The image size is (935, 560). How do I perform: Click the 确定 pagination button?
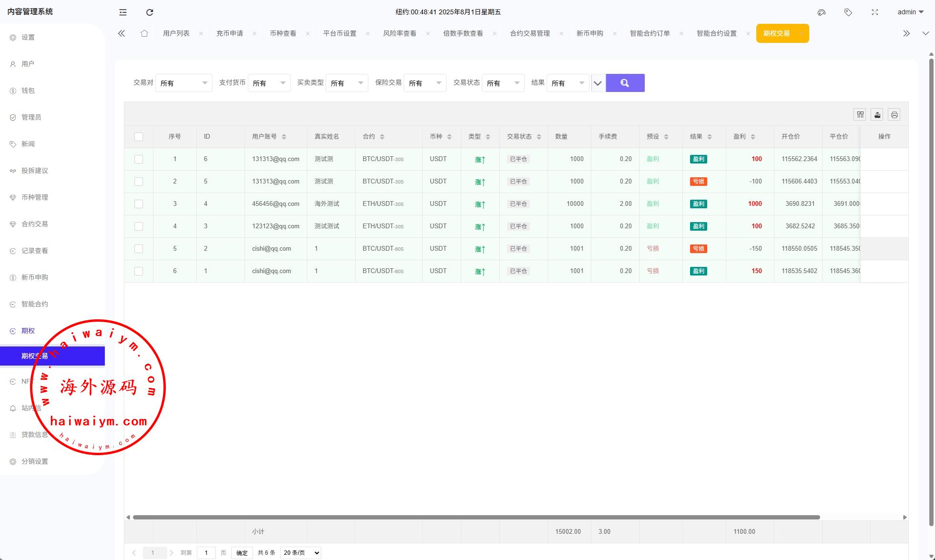[242, 553]
